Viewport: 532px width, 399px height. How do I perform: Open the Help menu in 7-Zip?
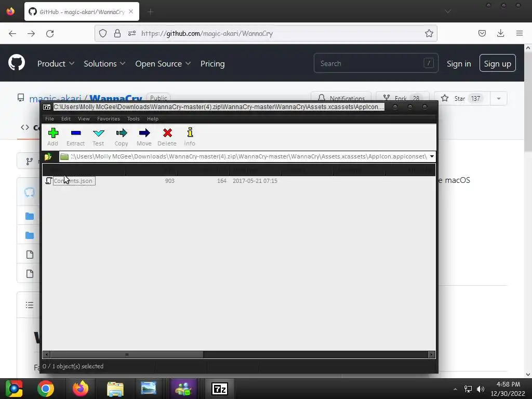pyautogui.click(x=153, y=119)
